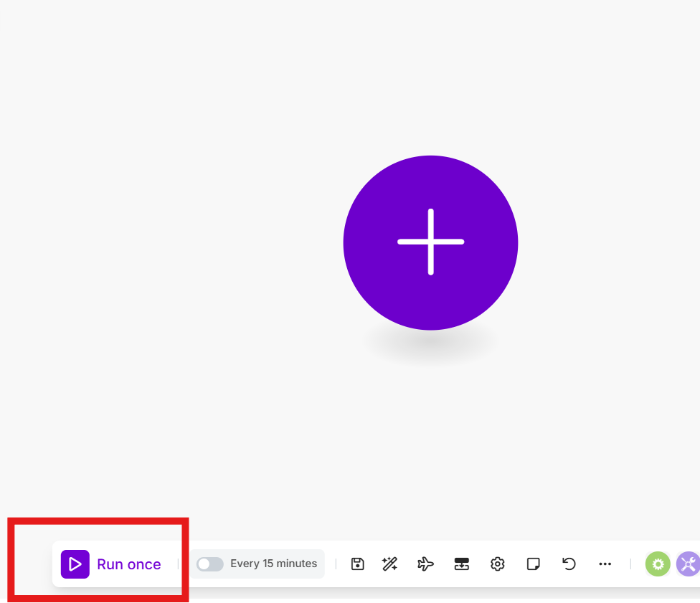Open the purple Flow control icon
The image size is (700, 603).
[x=688, y=564]
